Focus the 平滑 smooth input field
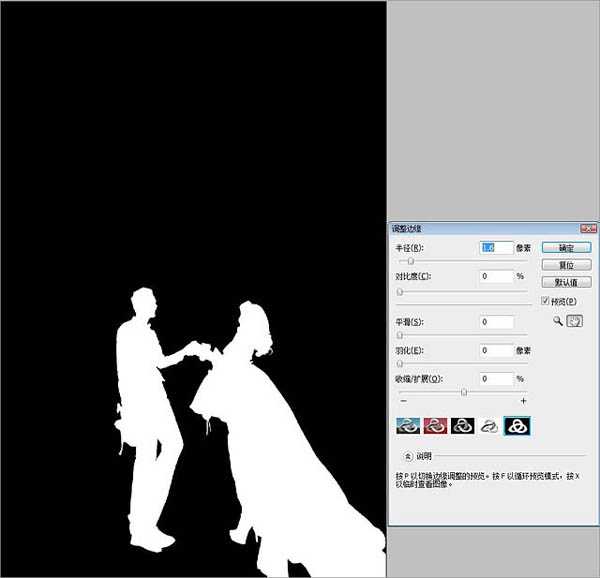Screen dimensions: 600x578 (x=497, y=322)
